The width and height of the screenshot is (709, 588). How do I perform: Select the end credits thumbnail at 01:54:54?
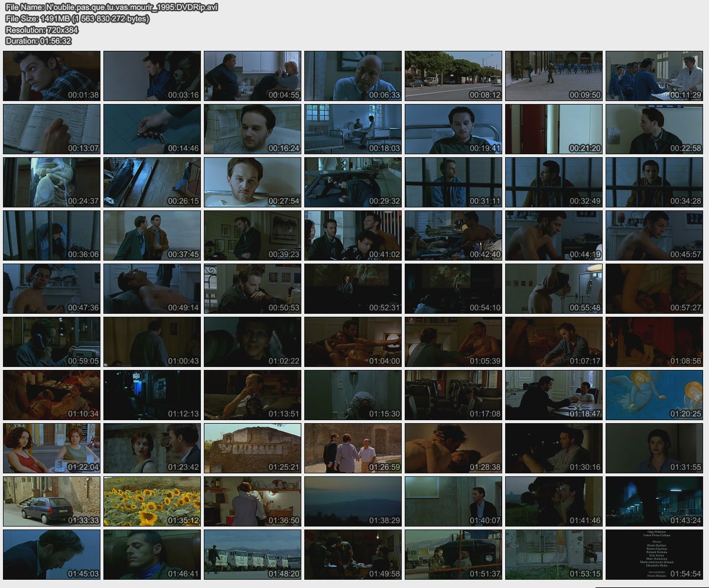(x=654, y=554)
